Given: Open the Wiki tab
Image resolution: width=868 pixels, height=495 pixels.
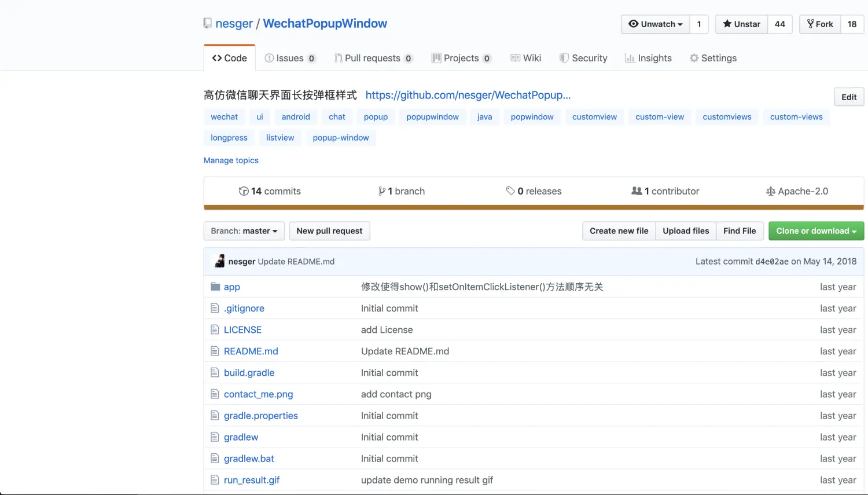Looking at the screenshot, I should coord(526,58).
